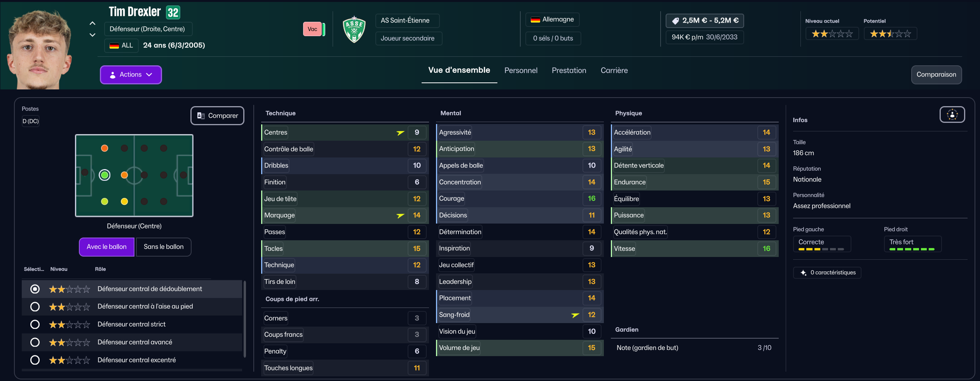The height and width of the screenshot is (381, 980).
Task: Click the price tag transfer value badge
Action: pos(704,21)
